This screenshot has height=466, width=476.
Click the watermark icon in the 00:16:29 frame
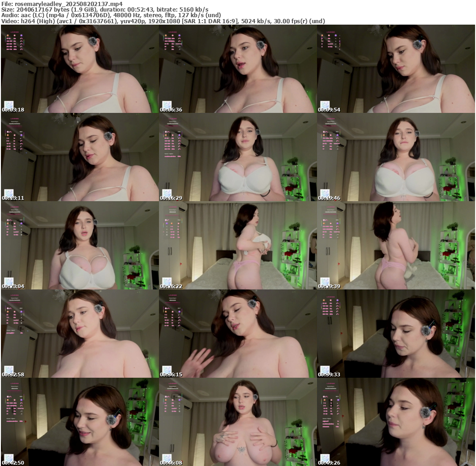pos(167,193)
